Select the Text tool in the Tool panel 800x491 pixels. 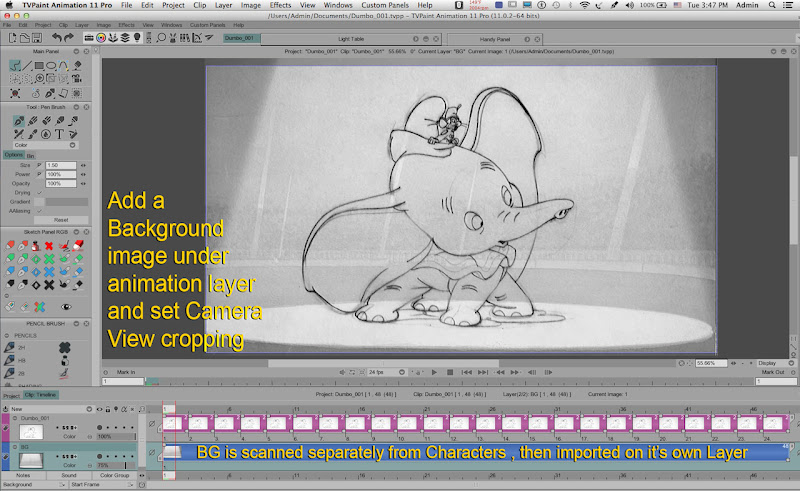tap(61, 133)
